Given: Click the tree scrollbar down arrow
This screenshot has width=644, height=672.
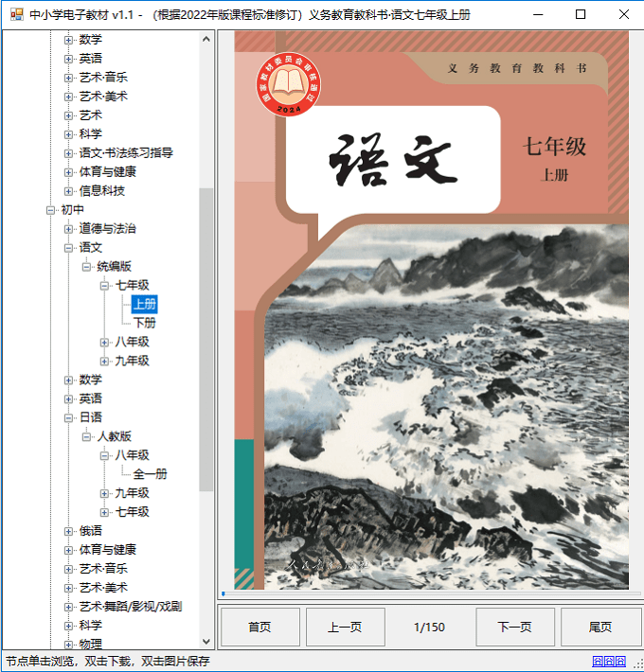Looking at the screenshot, I should tap(206, 642).
